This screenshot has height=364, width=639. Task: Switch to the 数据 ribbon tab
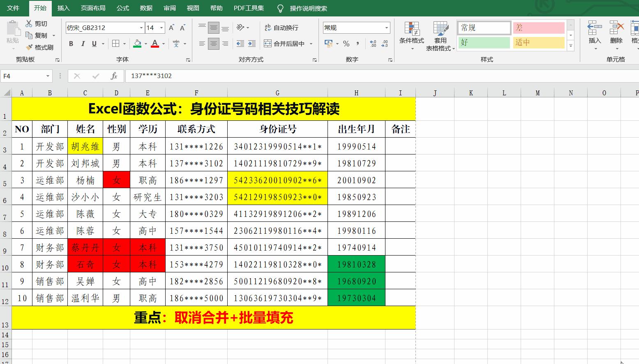(x=146, y=7)
